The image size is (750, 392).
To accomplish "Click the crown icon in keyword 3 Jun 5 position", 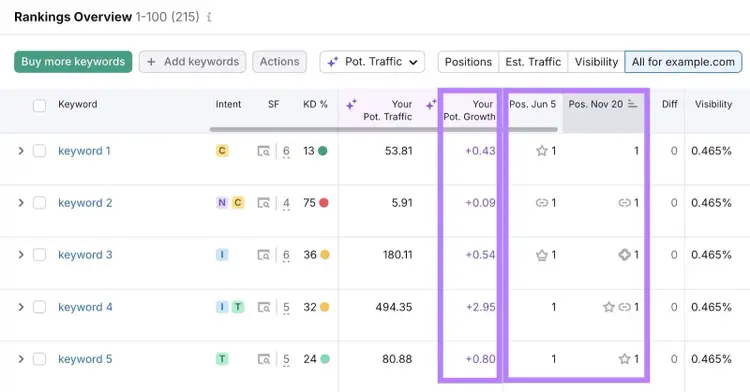I will pyautogui.click(x=541, y=255).
